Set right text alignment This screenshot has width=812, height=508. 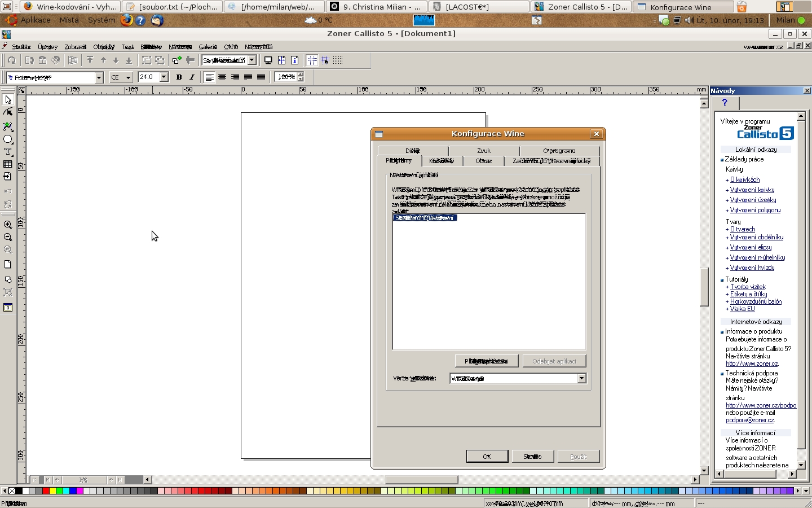[235, 77]
